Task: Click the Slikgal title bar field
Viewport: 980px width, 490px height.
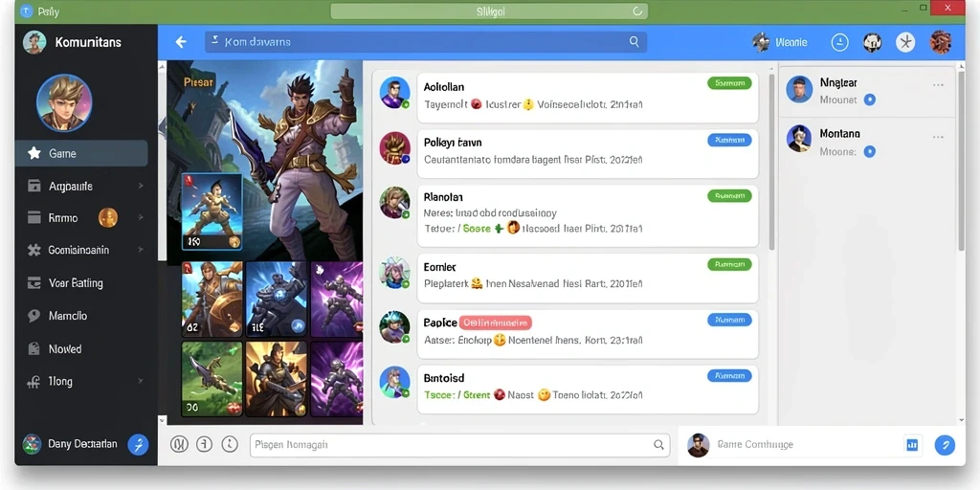Action: coord(489,11)
